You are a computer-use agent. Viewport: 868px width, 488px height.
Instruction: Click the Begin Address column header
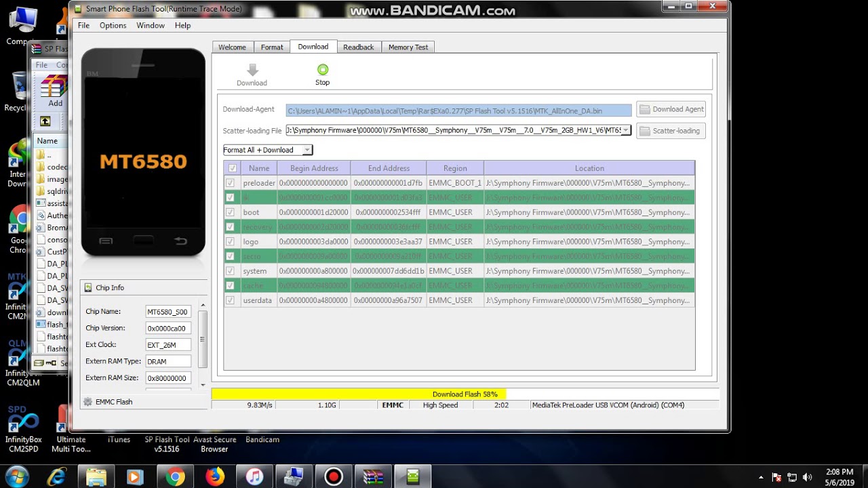coord(314,168)
